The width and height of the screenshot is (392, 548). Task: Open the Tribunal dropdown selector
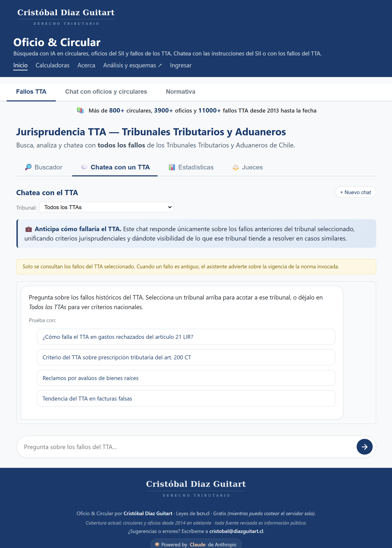pos(106,207)
